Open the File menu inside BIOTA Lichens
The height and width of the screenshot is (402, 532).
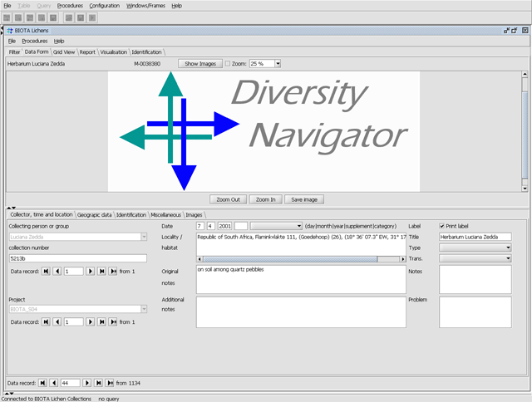pyautogui.click(x=12, y=41)
